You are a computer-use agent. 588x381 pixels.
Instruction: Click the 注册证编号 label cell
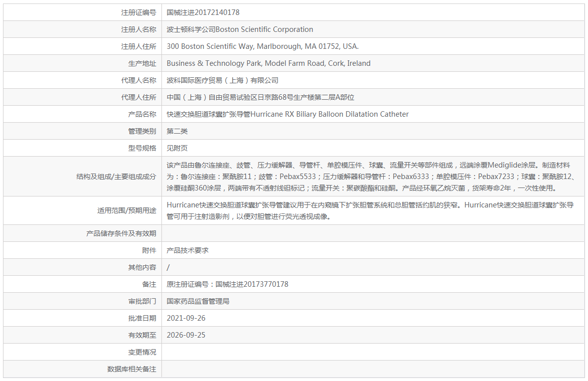tap(139, 12)
